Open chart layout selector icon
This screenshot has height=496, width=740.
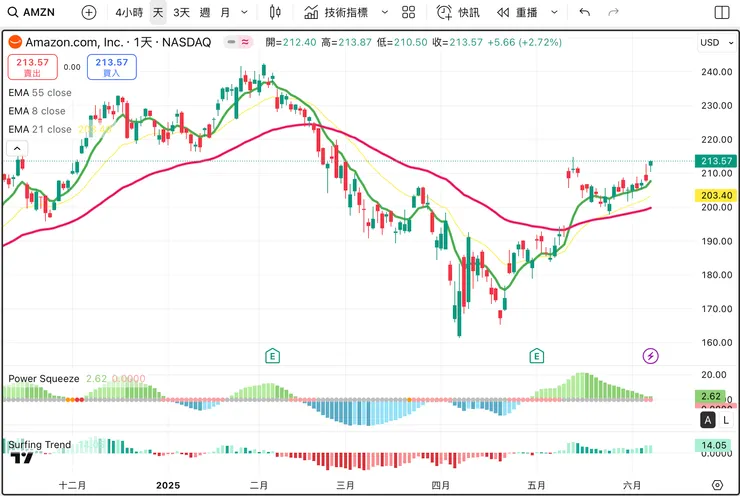coord(722,12)
